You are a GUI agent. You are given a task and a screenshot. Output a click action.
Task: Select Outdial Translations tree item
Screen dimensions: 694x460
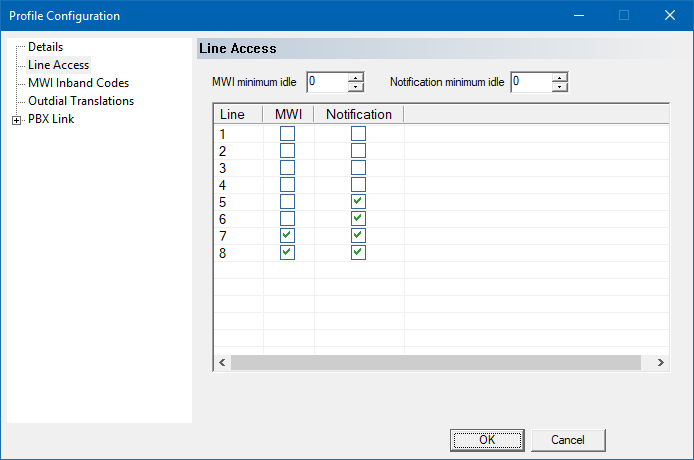(81, 101)
